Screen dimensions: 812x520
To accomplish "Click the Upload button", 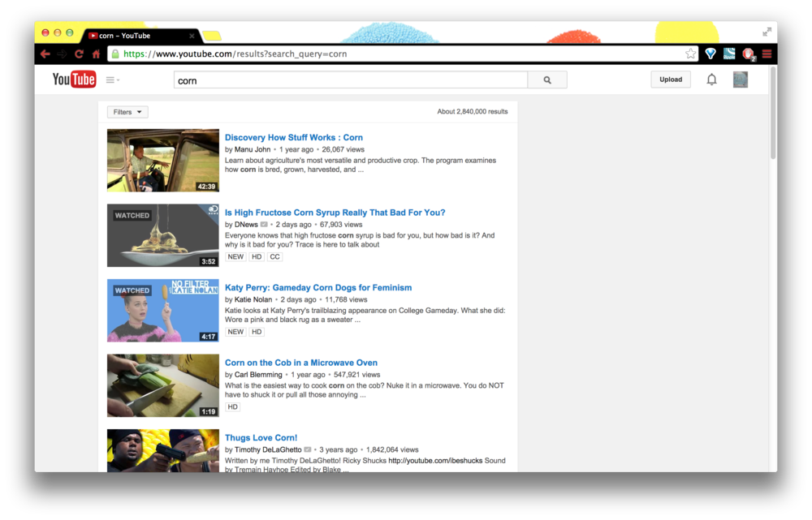I will (671, 80).
